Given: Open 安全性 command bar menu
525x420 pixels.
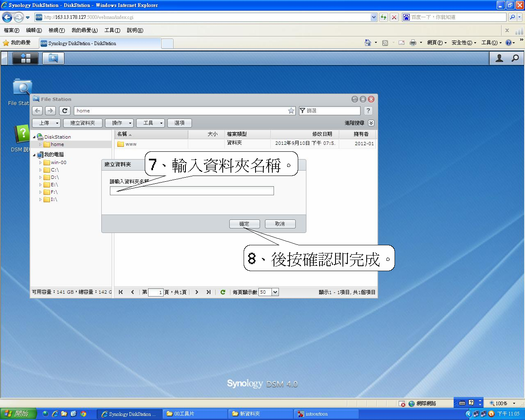Looking at the screenshot, I should pyautogui.click(x=463, y=43).
